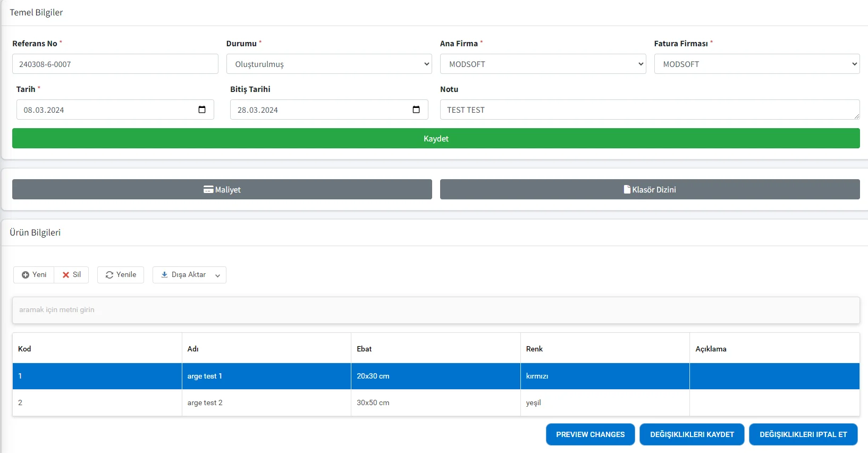The width and height of the screenshot is (868, 453).
Task: Sort by the Ebat column header
Action: 436,349
